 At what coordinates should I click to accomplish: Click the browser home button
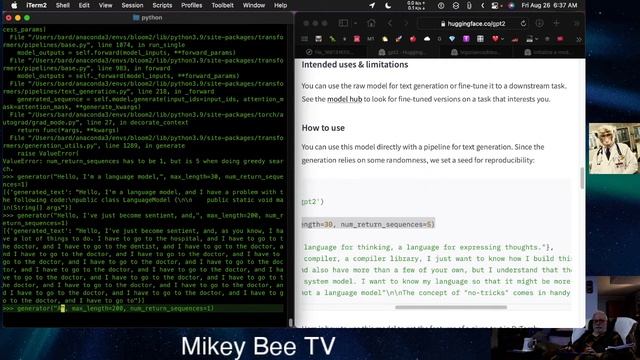pos(371,23)
